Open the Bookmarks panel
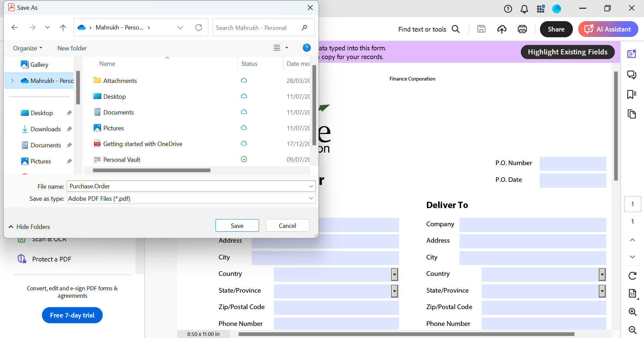Viewport: 644px width, 338px height. pos(632,94)
